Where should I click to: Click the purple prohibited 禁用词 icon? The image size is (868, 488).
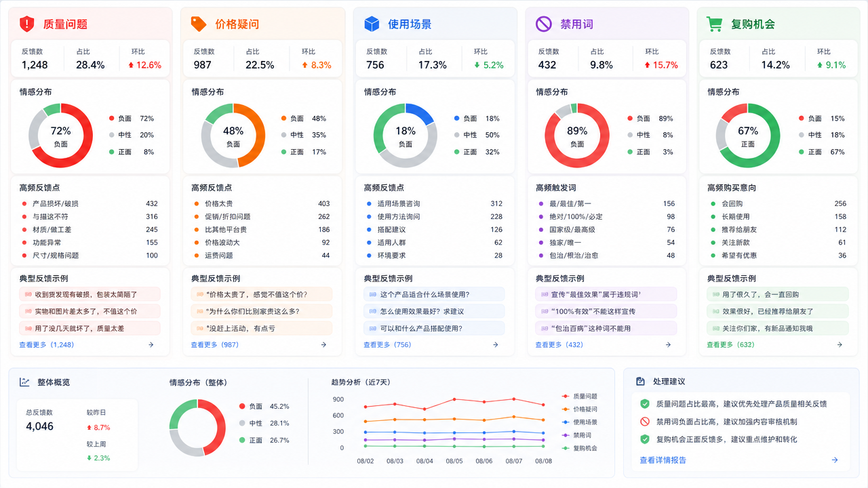coord(544,24)
